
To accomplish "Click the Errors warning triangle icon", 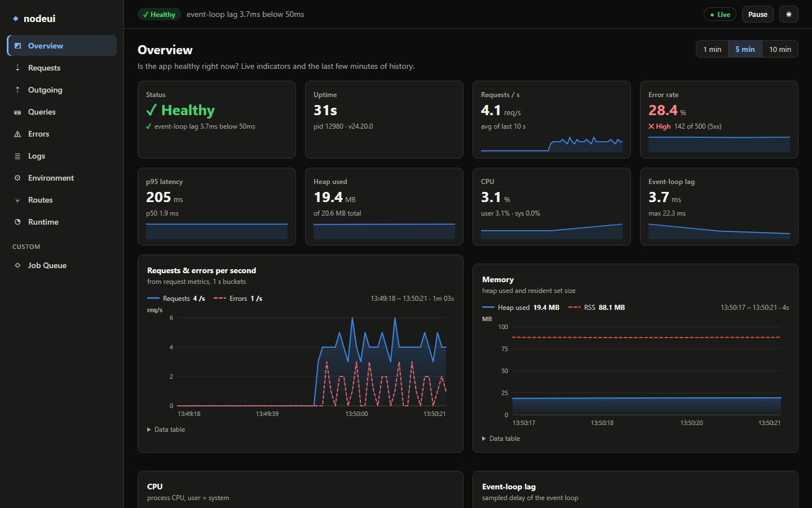I will coord(17,134).
